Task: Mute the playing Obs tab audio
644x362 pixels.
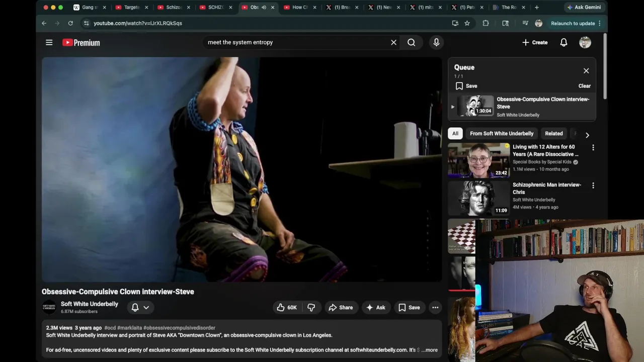Action: coord(264,8)
